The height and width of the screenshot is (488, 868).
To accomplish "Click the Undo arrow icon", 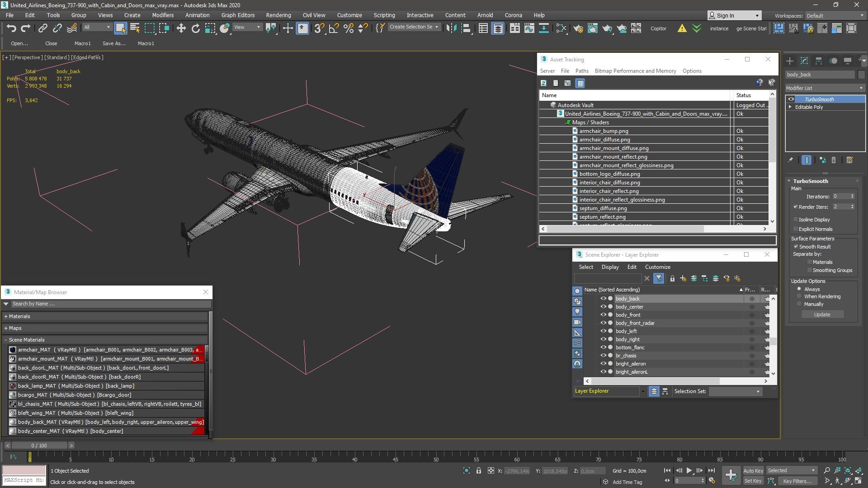I will (x=11, y=28).
